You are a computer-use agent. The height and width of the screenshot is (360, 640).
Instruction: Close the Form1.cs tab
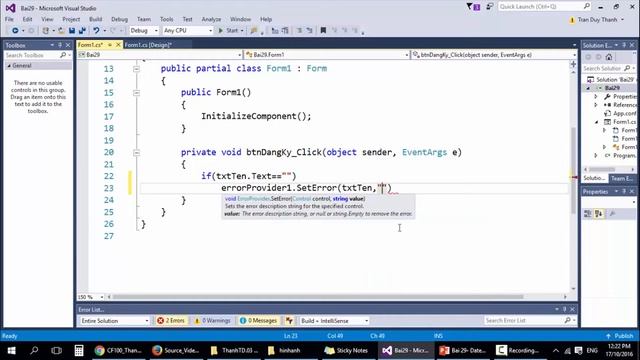118,44
